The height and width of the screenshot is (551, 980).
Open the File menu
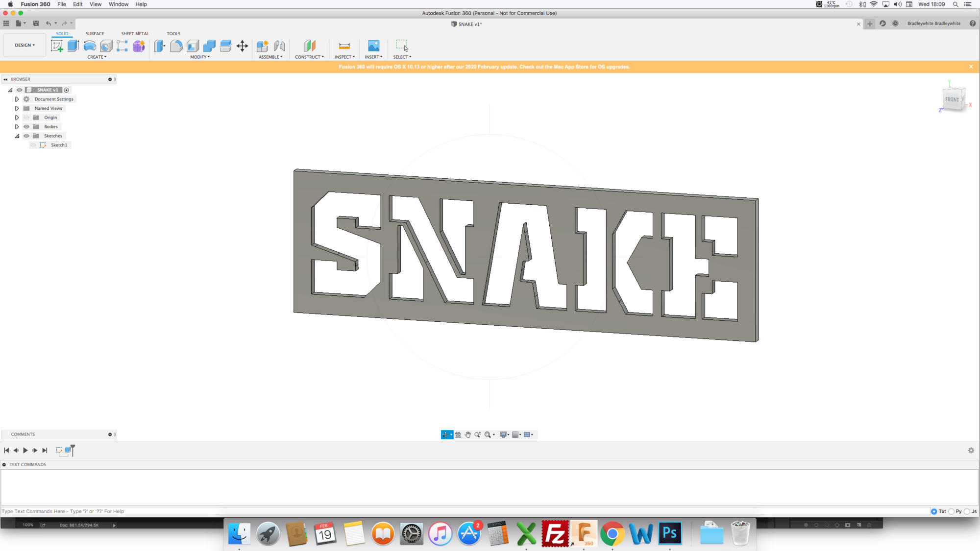pyautogui.click(x=62, y=4)
